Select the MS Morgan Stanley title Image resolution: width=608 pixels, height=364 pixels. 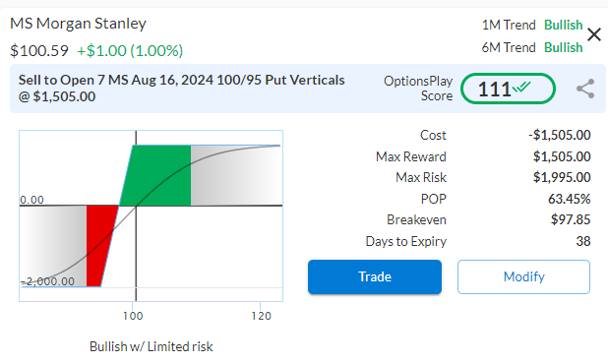pyautogui.click(x=78, y=24)
